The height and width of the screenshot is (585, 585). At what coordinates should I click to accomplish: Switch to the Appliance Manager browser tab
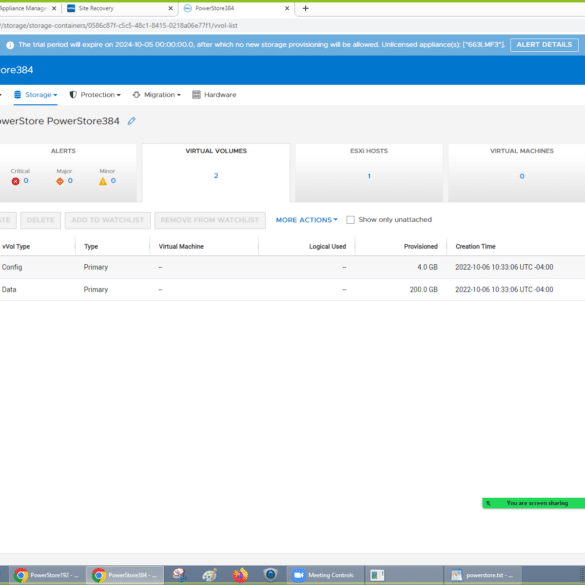coord(28,8)
